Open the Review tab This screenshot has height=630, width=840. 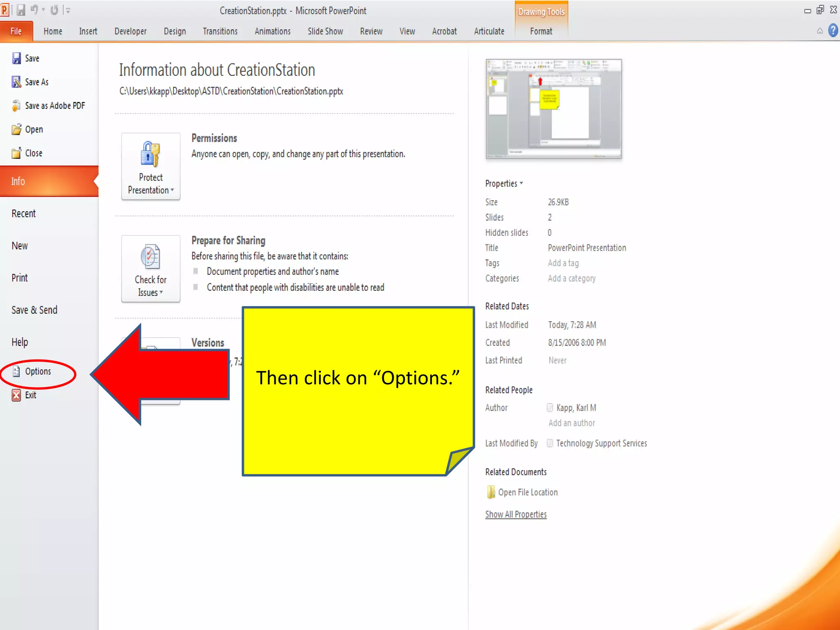click(371, 31)
